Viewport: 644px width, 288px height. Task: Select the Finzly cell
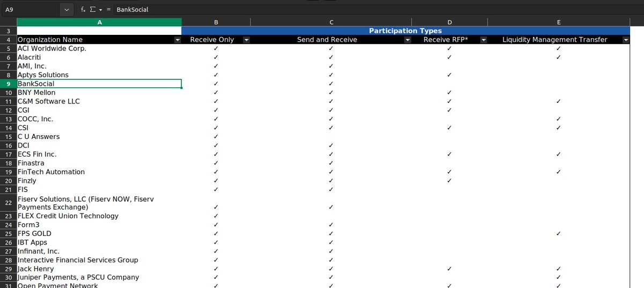[x=99, y=181]
